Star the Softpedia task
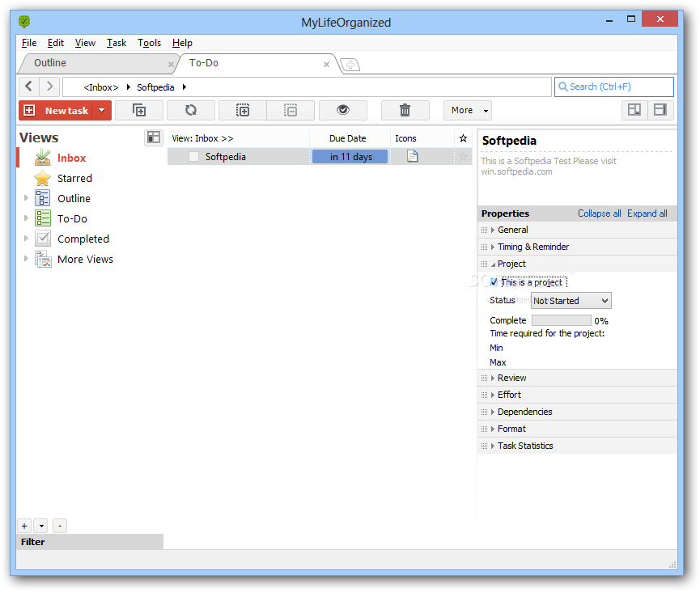The width and height of the screenshot is (700, 592). tap(464, 157)
